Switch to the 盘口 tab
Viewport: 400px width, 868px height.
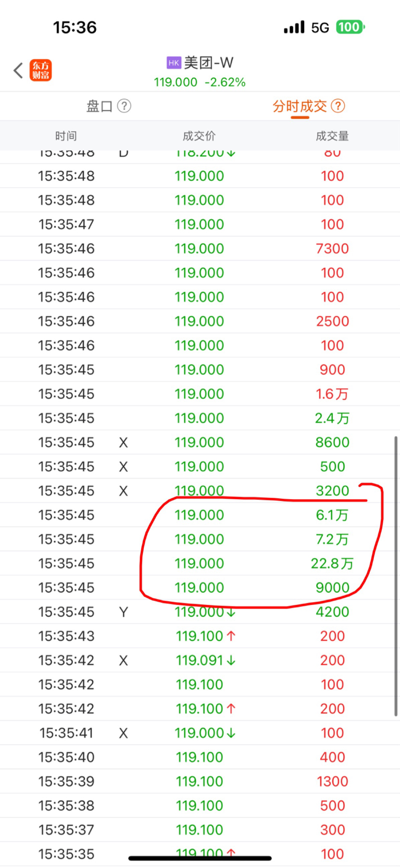pos(99,106)
